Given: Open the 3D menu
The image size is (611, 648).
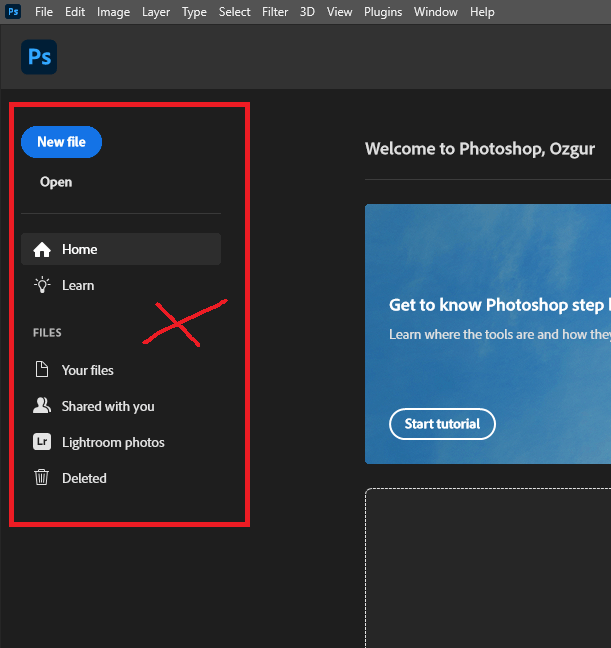Looking at the screenshot, I should 307,12.
